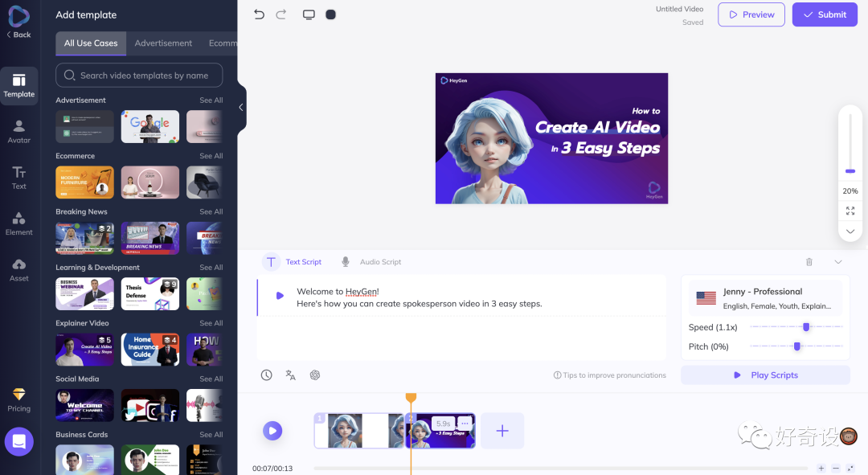Image resolution: width=868 pixels, height=475 pixels.
Task: Select the All Use Cases tab
Action: (91, 43)
